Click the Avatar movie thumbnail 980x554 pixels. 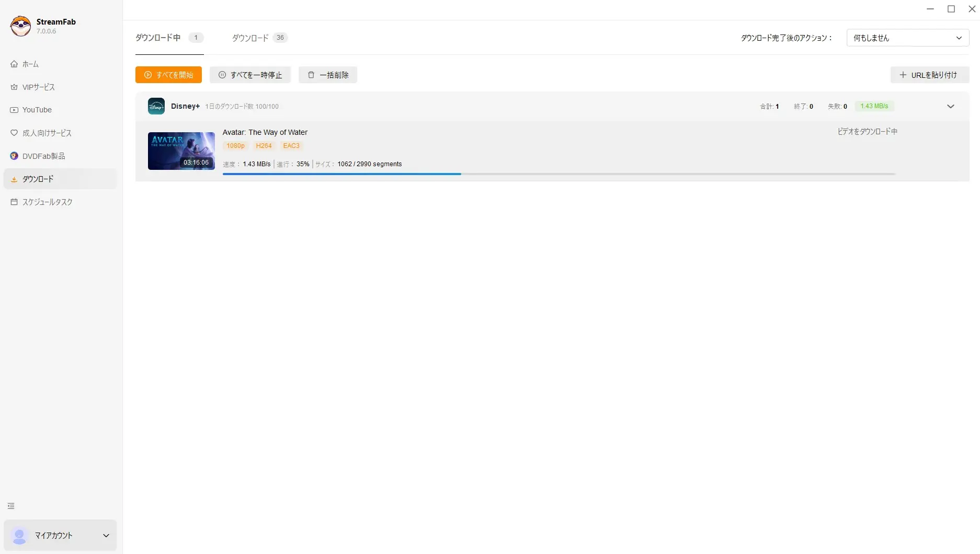click(x=181, y=151)
